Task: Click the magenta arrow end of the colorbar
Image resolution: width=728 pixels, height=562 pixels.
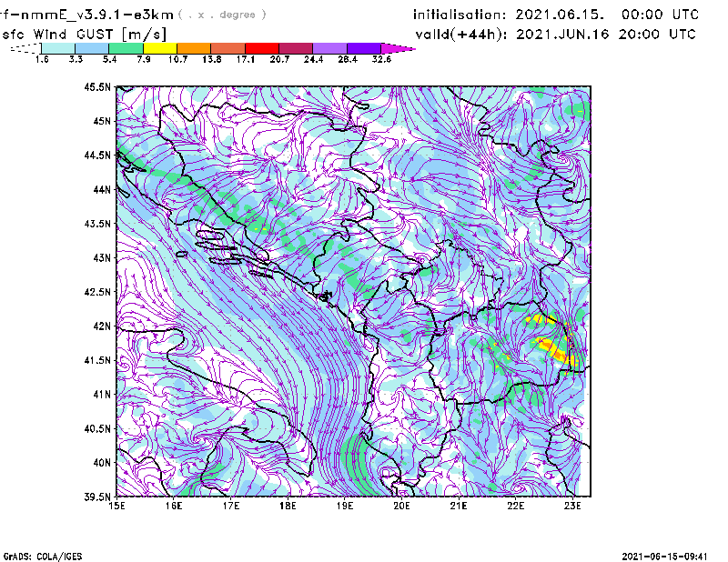Action: 398,48
